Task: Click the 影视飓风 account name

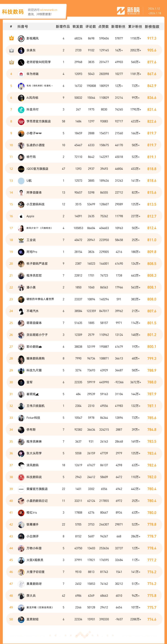Action: pos(32,39)
